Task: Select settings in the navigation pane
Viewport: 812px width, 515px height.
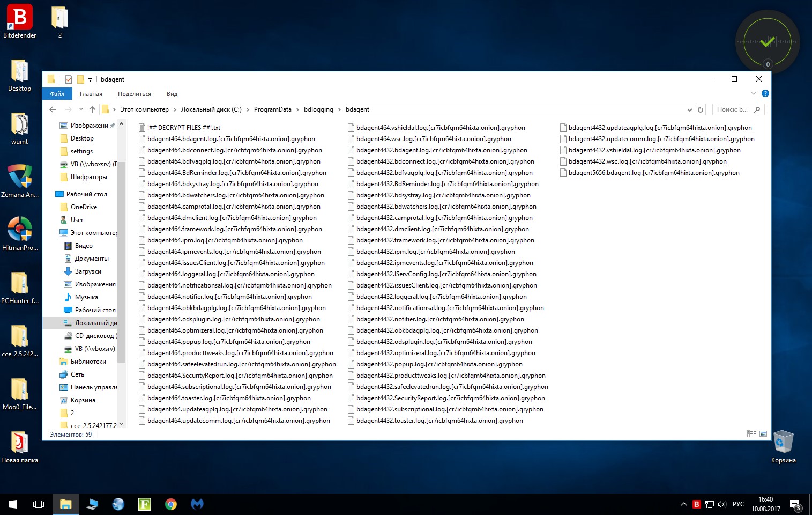Action: (x=81, y=151)
